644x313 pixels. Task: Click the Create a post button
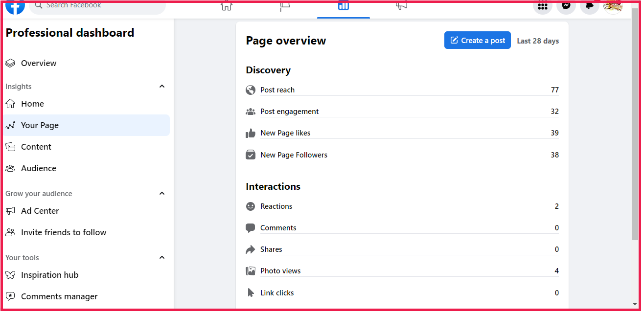click(477, 41)
